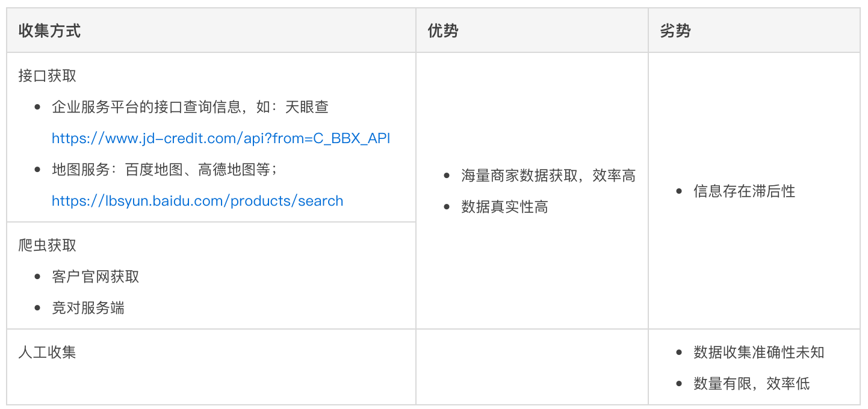Image resolution: width=868 pixels, height=409 pixels.
Task: Click the 优势 column header
Action: [443, 31]
